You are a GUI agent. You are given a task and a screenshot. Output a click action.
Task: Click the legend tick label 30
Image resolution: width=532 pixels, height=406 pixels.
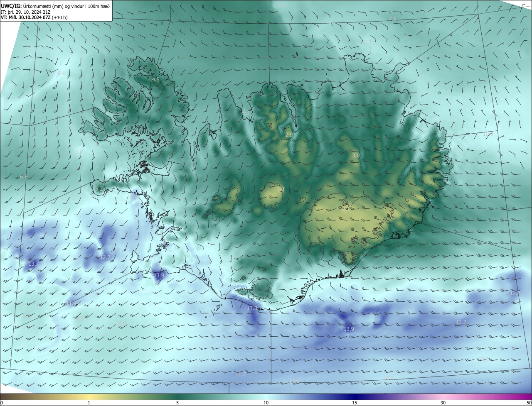(x=443, y=403)
